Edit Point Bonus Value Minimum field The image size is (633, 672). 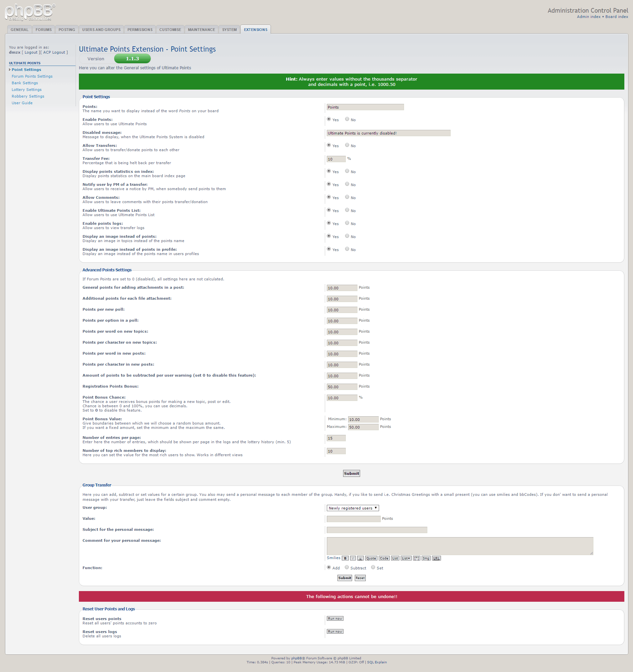[363, 420]
